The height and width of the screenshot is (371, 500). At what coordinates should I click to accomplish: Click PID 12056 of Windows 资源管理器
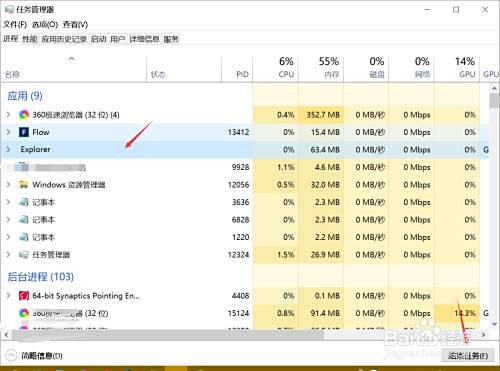[x=238, y=185]
